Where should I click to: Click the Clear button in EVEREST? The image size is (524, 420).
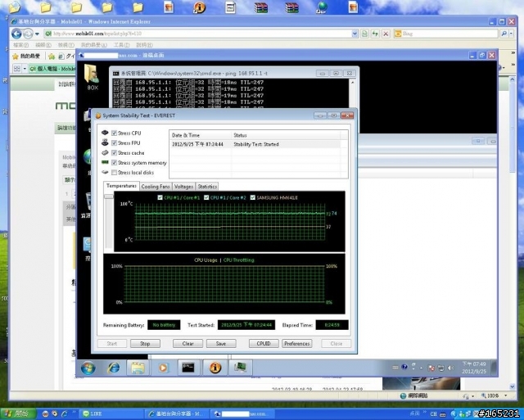pyautogui.click(x=187, y=344)
